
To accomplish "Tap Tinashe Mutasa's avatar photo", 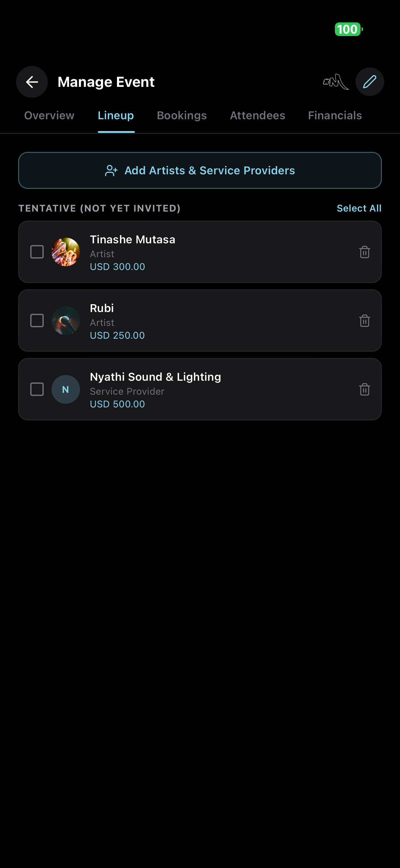I will tap(66, 252).
